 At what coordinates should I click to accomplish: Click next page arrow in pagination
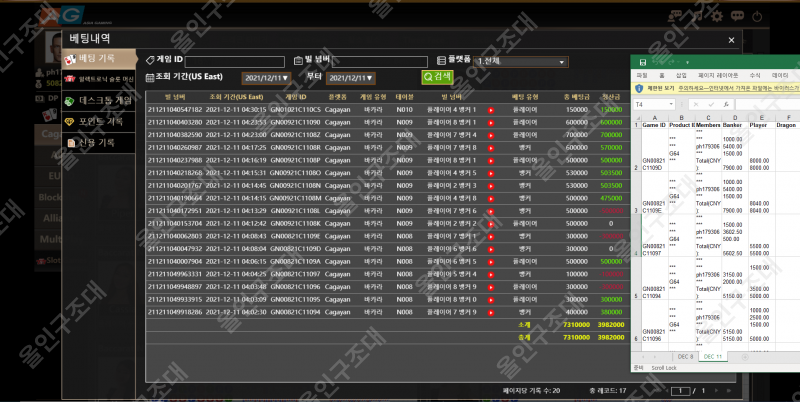tap(716, 391)
